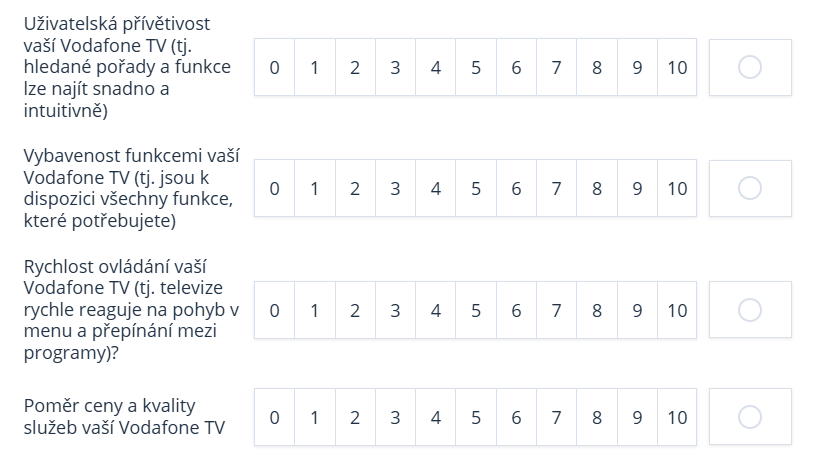The width and height of the screenshot is (818, 461).
Task: Select 3 for Rychlost ovládání row
Action: click(395, 310)
